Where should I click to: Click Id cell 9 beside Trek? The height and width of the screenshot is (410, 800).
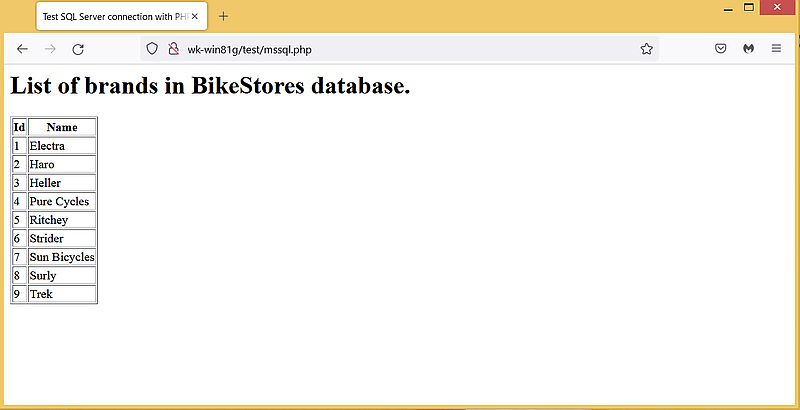[x=19, y=294]
